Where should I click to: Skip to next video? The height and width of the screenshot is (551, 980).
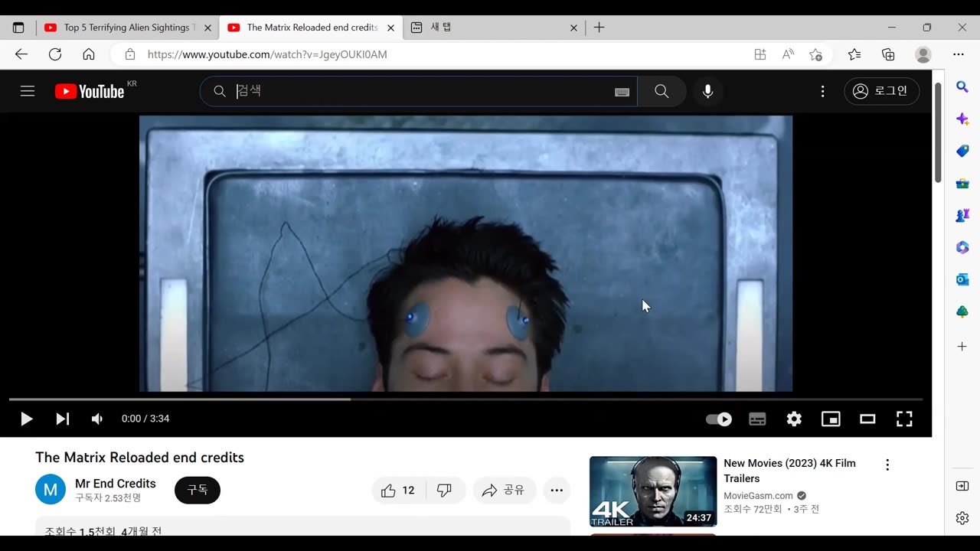pos(63,419)
